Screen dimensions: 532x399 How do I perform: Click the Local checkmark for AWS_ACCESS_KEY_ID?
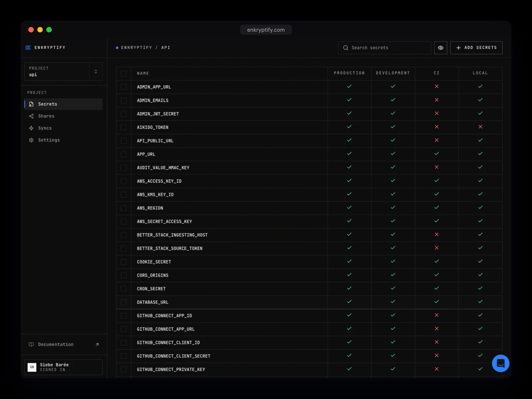click(480, 181)
